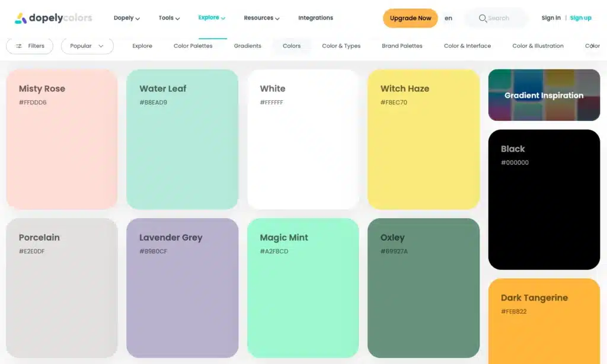The height and width of the screenshot is (364, 607).
Task: Switch to the Color Palettes tab
Action: (x=193, y=46)
